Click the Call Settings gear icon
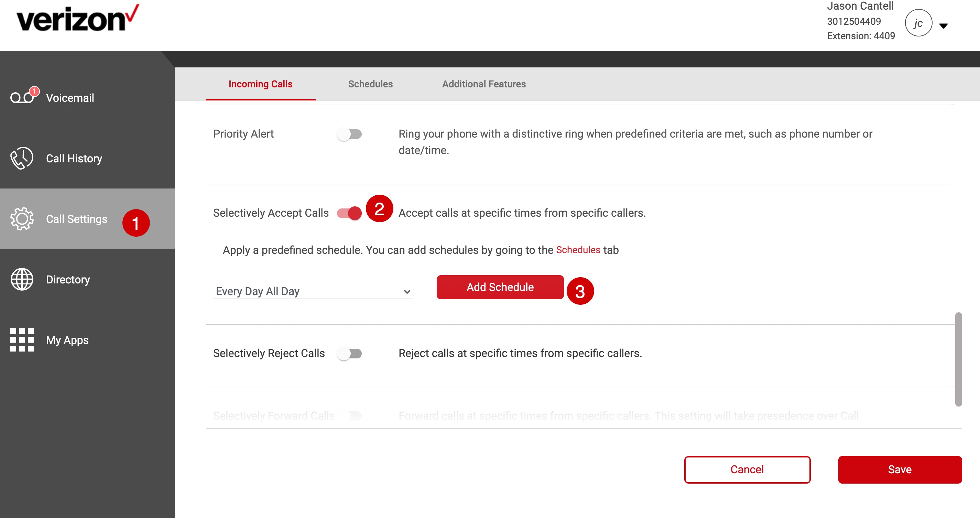 (22, 219)
